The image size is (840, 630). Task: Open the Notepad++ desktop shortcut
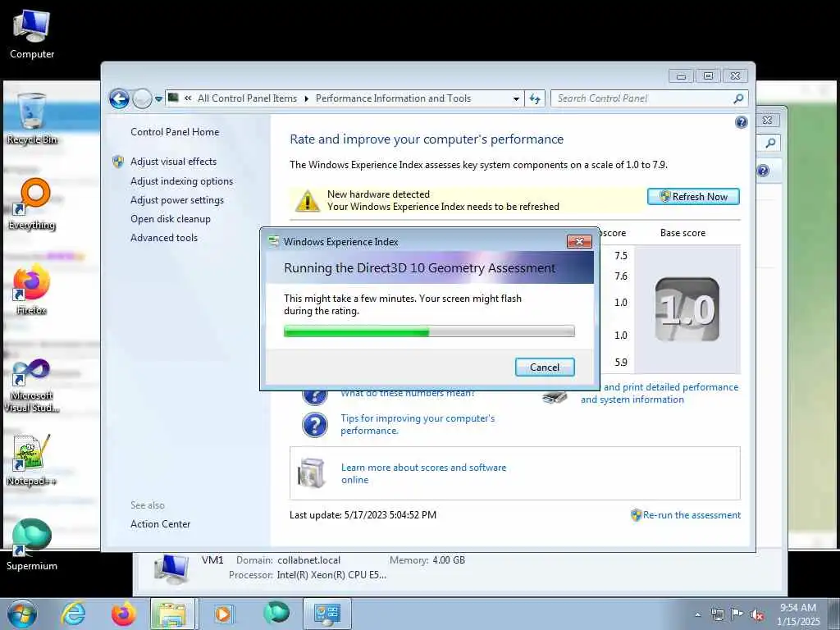[32, 460]
